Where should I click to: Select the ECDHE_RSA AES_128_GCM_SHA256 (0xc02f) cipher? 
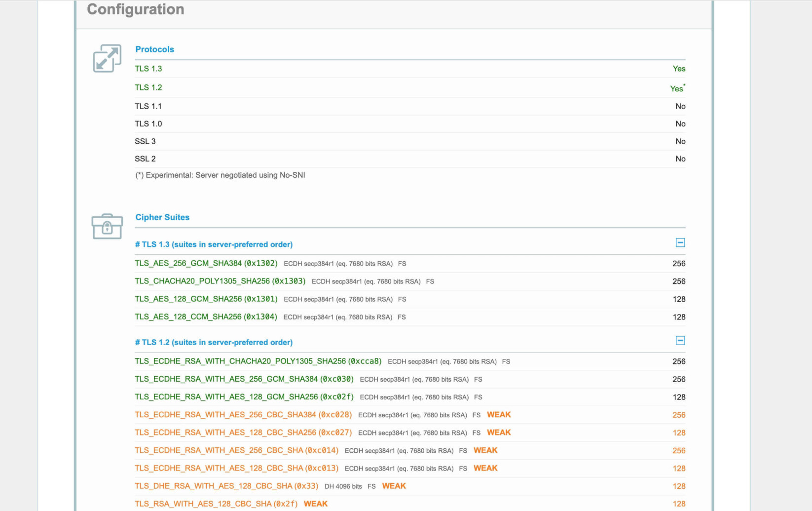pos(244,397)
